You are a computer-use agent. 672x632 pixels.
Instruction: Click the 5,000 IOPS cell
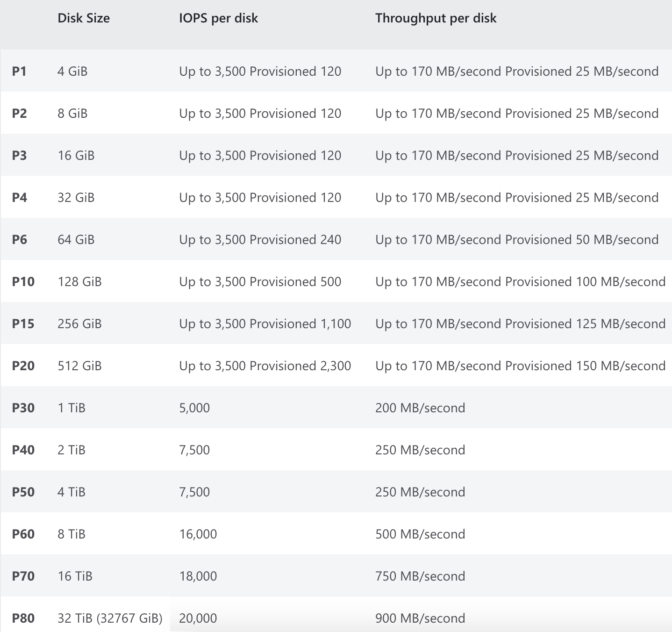[194, 408]
